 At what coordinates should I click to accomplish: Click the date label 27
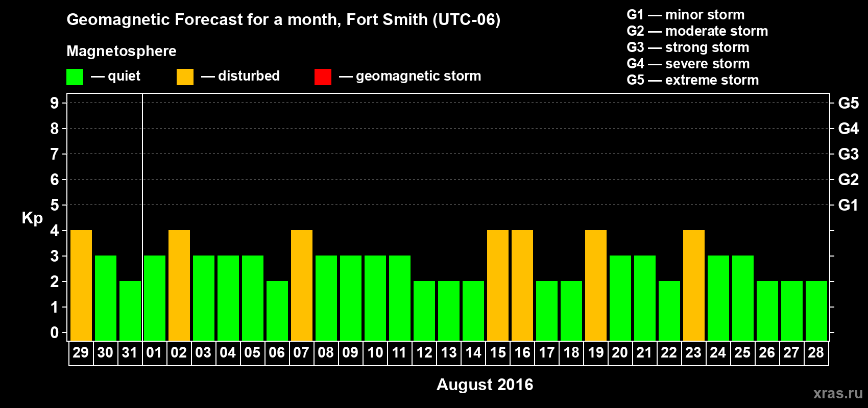coord(791,352)
